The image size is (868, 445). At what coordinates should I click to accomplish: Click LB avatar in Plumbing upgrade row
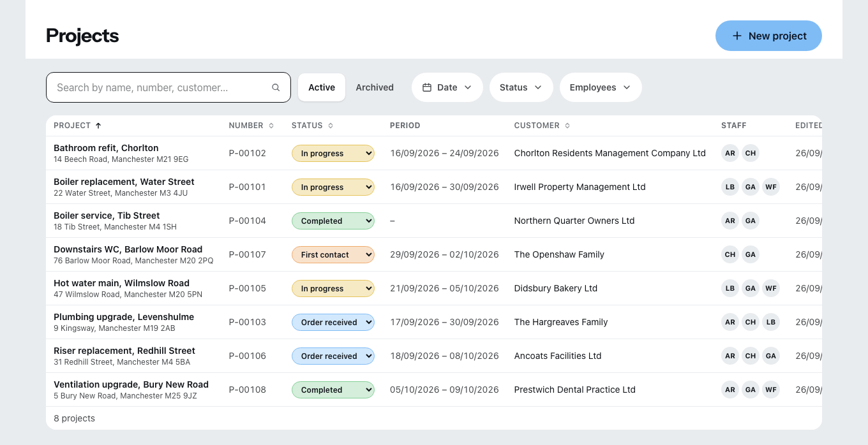coord(771,322)
